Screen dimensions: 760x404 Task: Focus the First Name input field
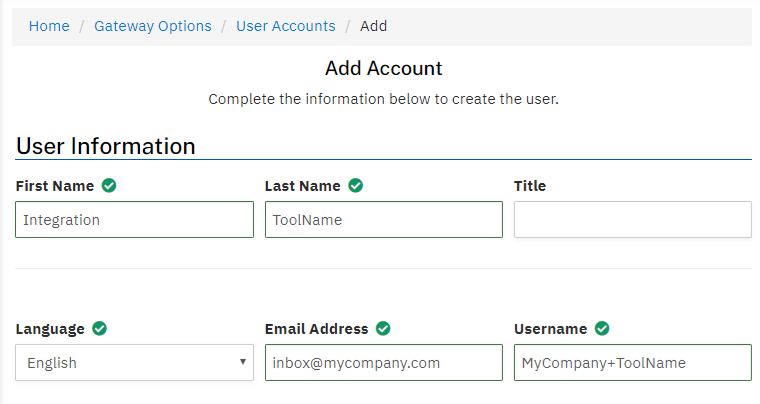coord(134,220)
